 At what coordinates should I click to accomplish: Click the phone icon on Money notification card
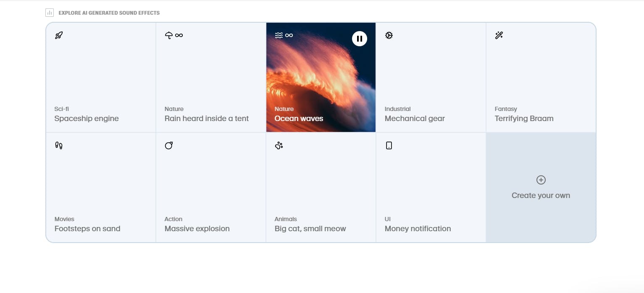pos(389,145)
